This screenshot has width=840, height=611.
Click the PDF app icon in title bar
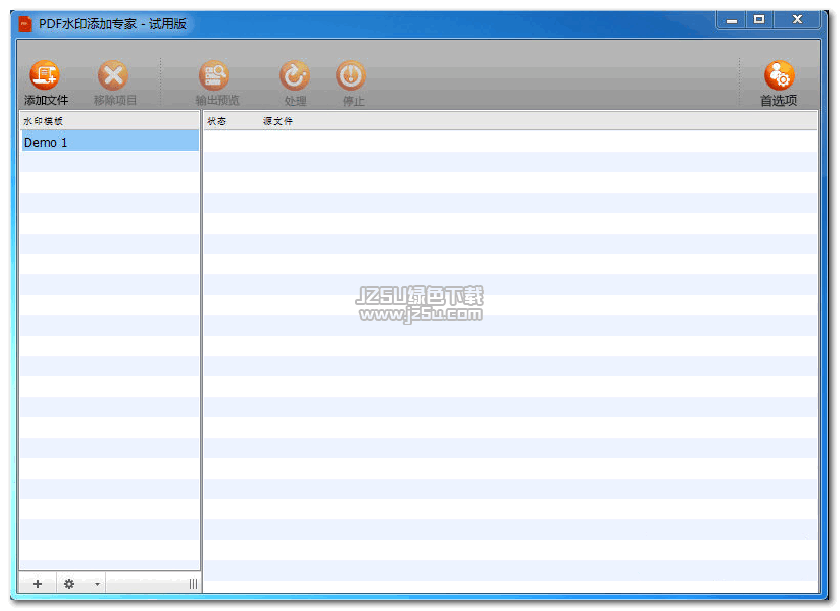point(25,24)
